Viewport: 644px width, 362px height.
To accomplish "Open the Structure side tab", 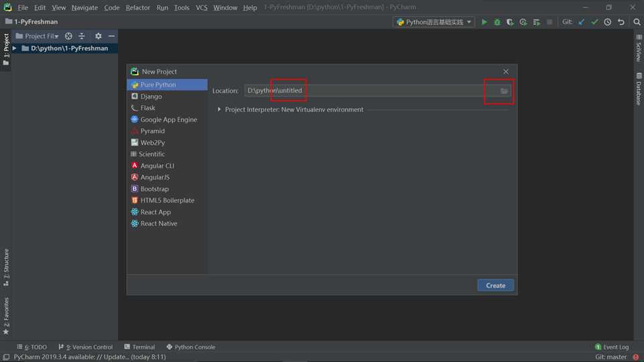I will coord(6,267).
